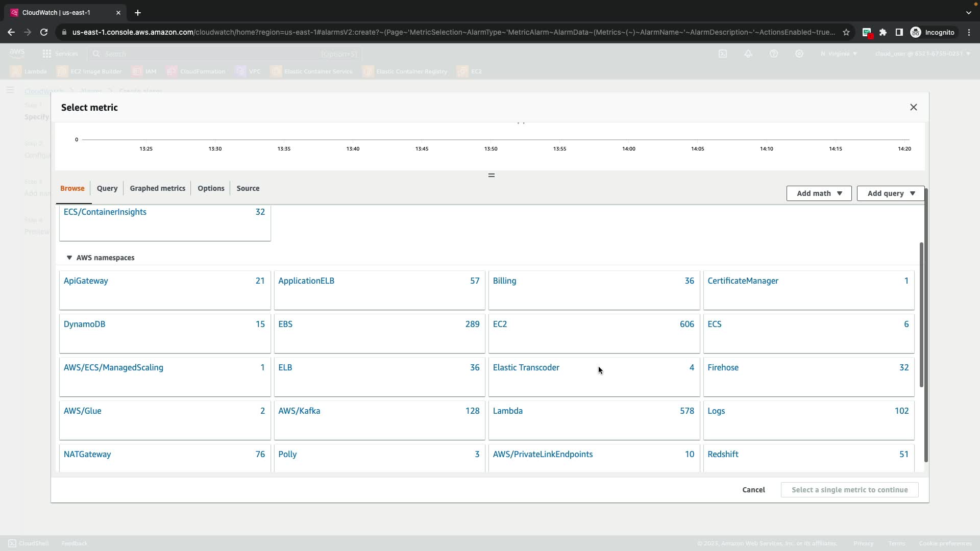Open the EC2 namespace metrics
The height and width of the screenshot is (551, 980).
click(500, 324)
